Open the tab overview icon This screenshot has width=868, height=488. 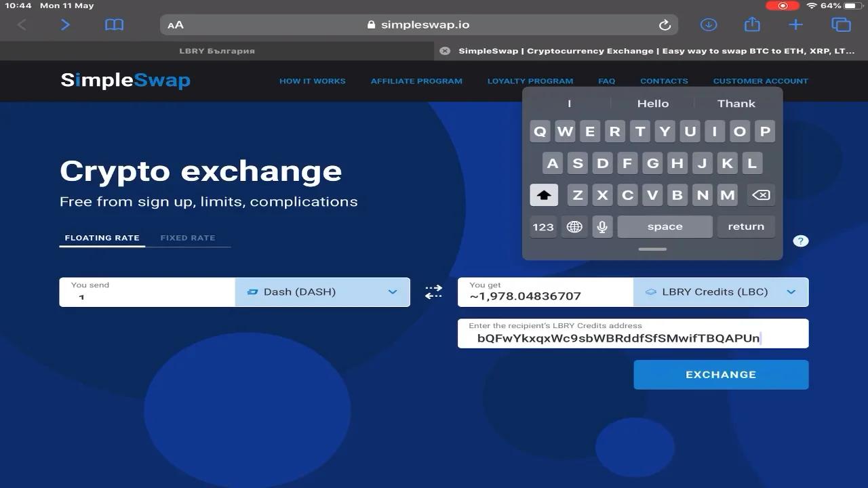coord(841,24)
